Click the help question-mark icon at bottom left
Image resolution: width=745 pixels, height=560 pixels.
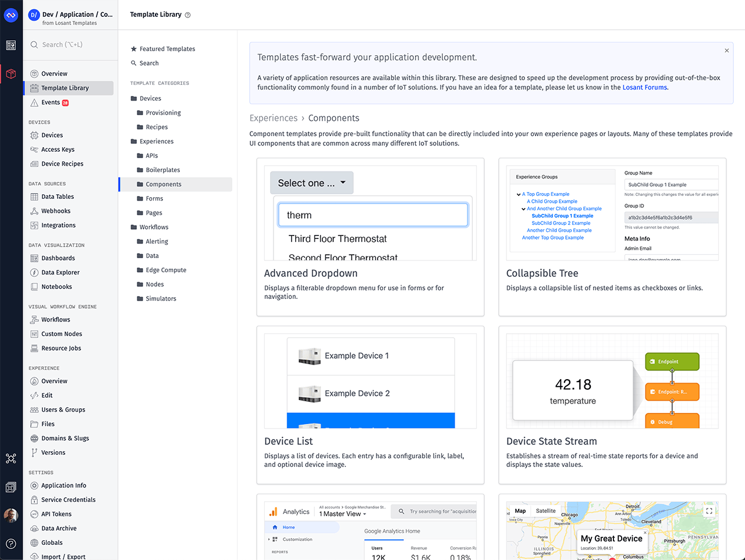pyautogui.click(x=11, y=544)
